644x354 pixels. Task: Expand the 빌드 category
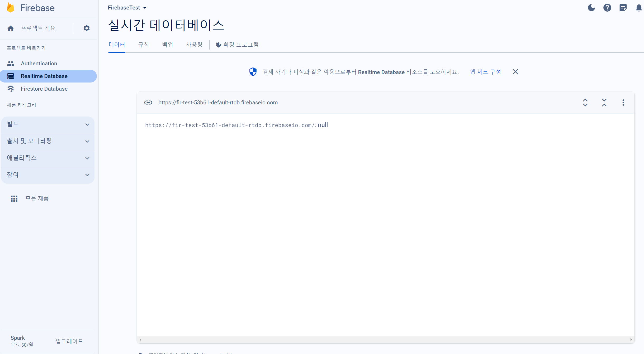(x=48, y=124)
